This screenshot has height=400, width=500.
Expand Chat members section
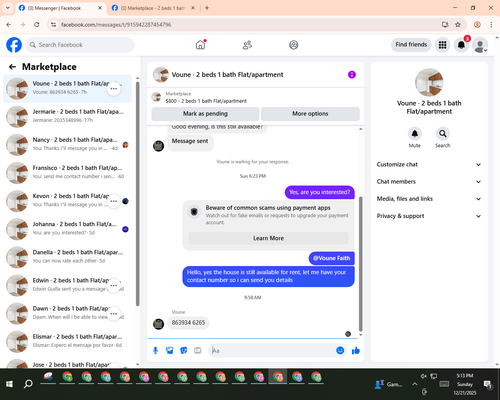click(x=429, y=182)
